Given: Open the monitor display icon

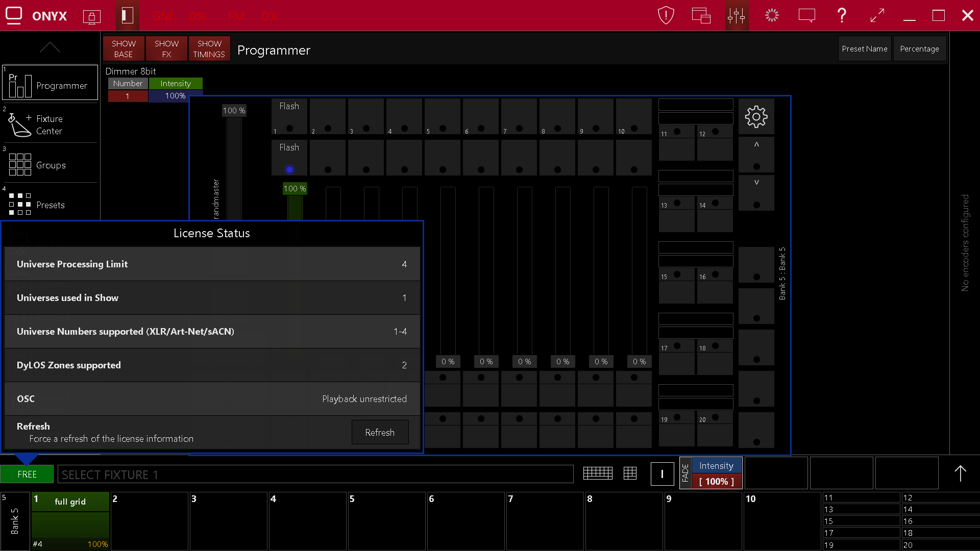Looking at the screenshot, I should [x=806, y=15].
